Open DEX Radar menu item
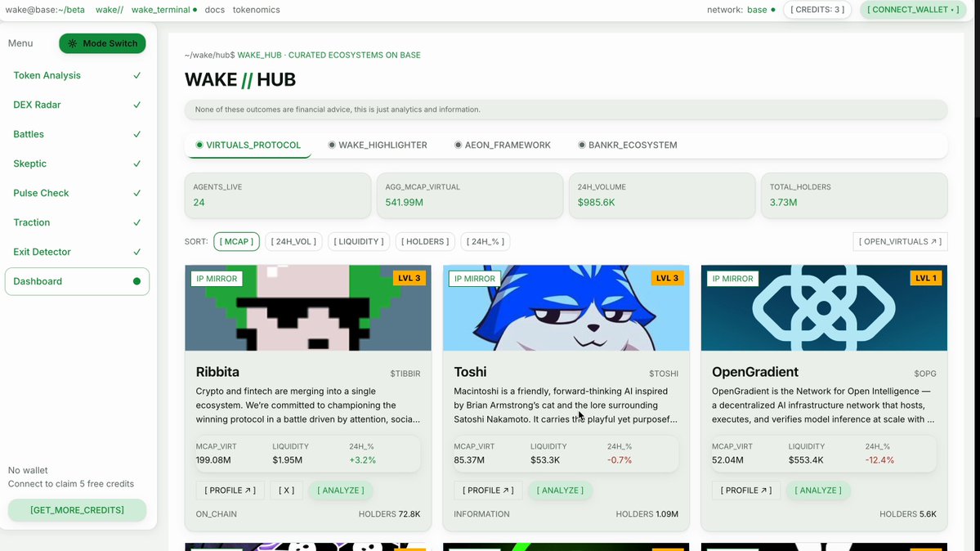This screenshot has height=551, width=980. point(77,105)
